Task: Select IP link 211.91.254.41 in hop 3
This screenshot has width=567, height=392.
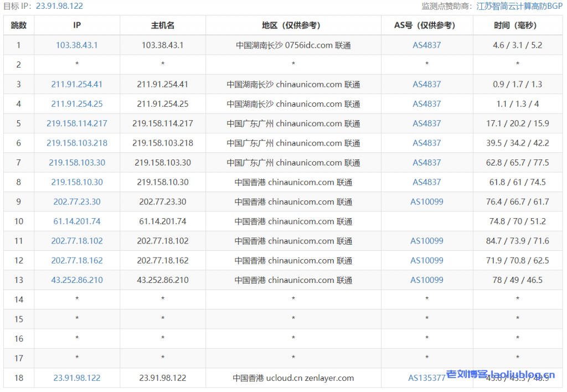Action: [x=76, y=84]
